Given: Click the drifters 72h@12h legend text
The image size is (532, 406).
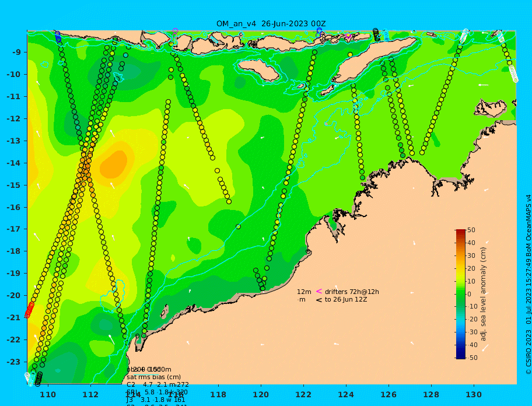Looking at the screenshot, I should 352,292.
